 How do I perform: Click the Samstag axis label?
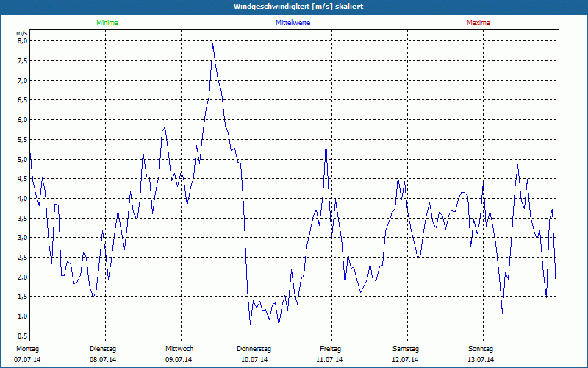(406, 349)
